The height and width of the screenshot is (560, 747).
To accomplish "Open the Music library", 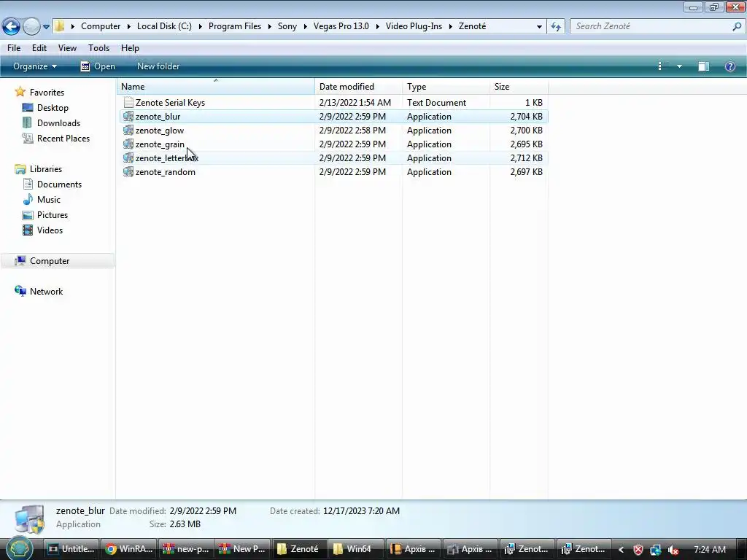I will point(49,200).
